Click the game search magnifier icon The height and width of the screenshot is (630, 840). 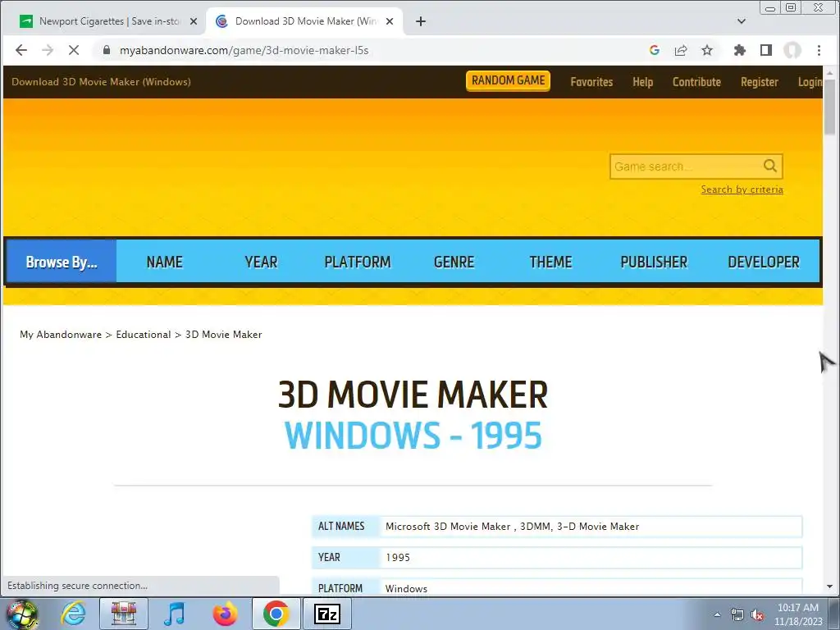coord(770,166)
